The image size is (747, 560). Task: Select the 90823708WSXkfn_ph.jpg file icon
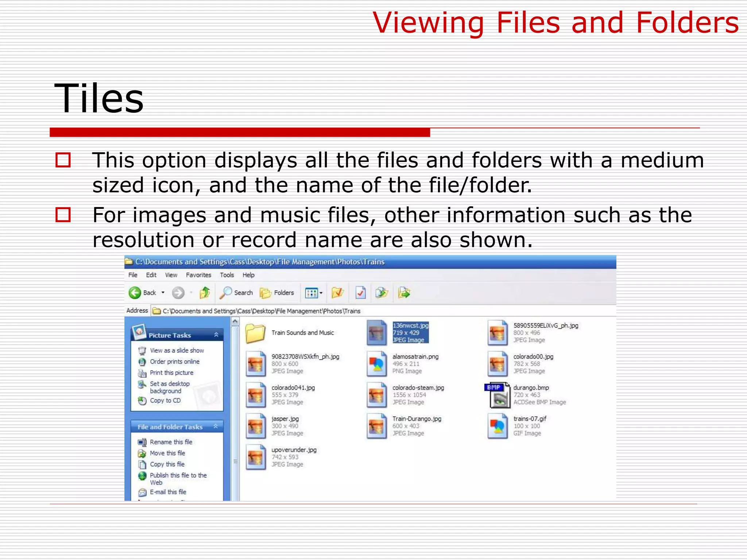[x=256, y=364]
